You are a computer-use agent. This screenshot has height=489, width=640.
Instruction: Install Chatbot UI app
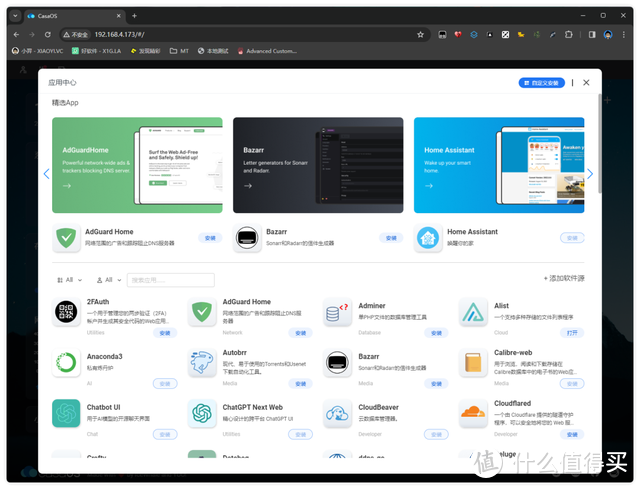pyautogui.click(x=165, y=434)
